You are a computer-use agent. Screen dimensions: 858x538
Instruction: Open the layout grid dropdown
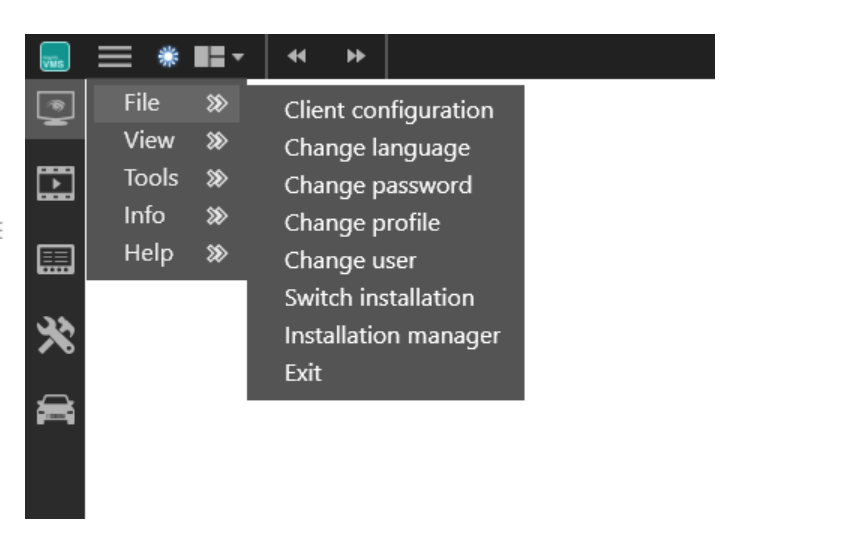pyautogui.click(x=218, y=57)
